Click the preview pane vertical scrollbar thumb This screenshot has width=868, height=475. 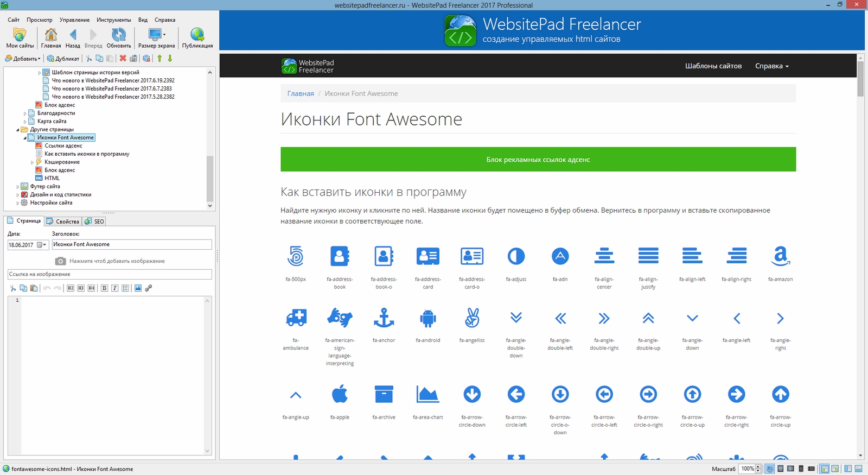(x=860, y=79)
